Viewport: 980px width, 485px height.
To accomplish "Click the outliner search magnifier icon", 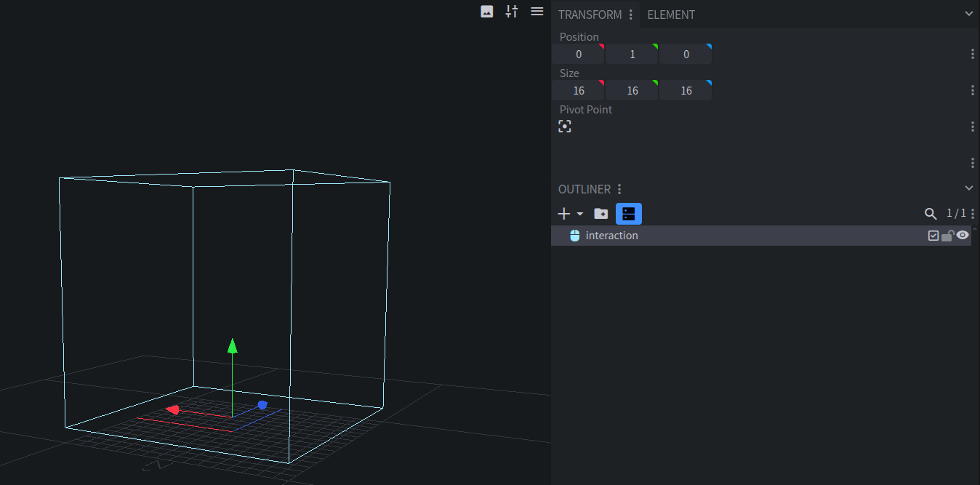I will [931, 214].
